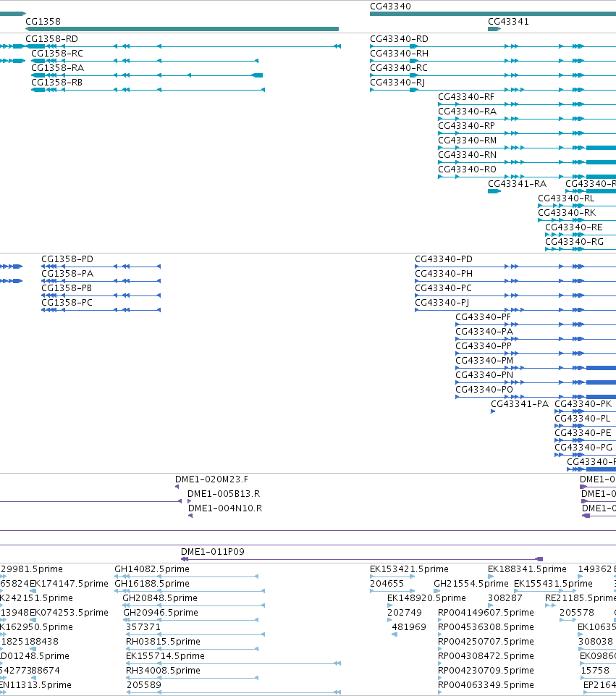The width and height of the screenshot is (616, 696).
Task: Click protein CG43340-PH
Action: (x=444, y=274)
